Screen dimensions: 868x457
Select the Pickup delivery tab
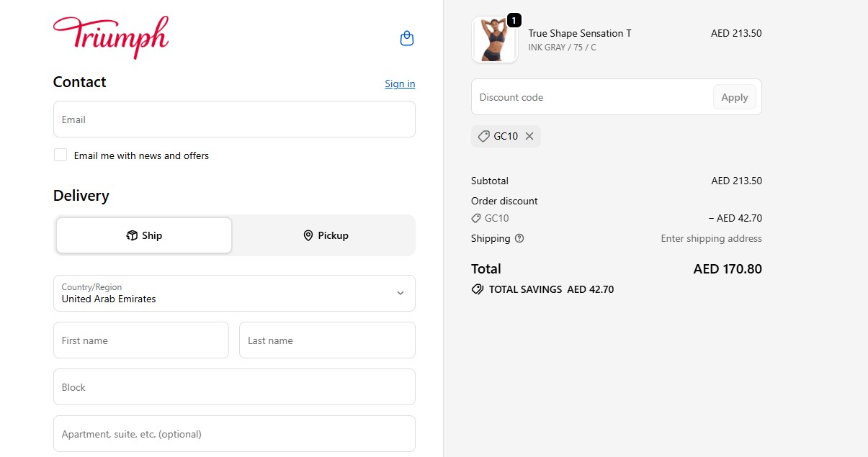click(x=325, y=235)
